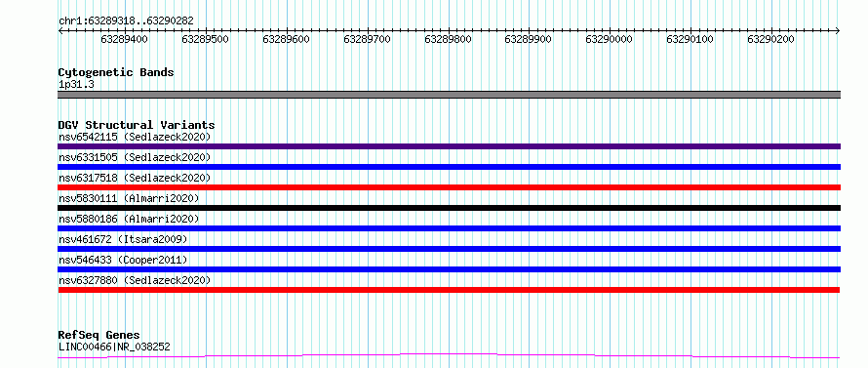
Task: Click the black nsv5830111 variant bar
Action: 449,208
